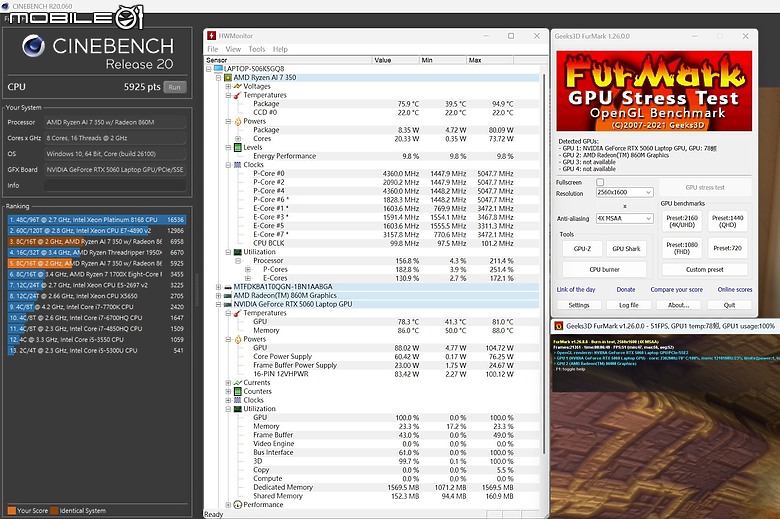Viewport: 780px width, 519px height.
Task: Click the Cinebench Info input field
Action: [x=115, y=186]
